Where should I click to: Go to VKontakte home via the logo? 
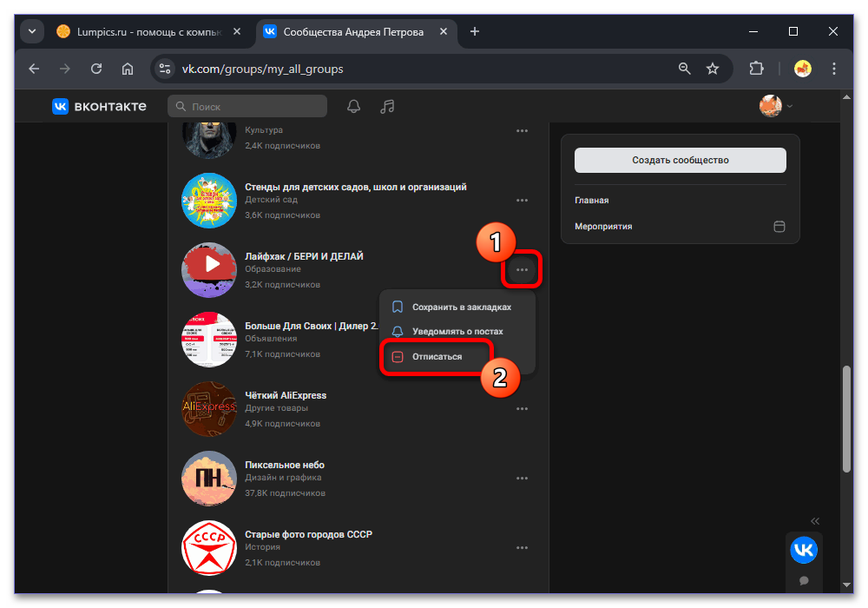99,106
